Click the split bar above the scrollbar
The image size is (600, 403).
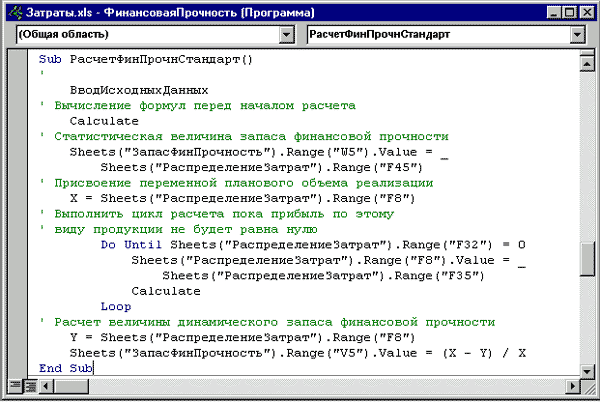[587, 52]
